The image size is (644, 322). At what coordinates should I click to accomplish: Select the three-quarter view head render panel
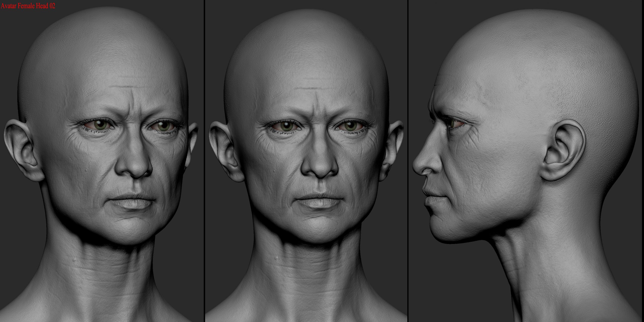tap(102, 161)
